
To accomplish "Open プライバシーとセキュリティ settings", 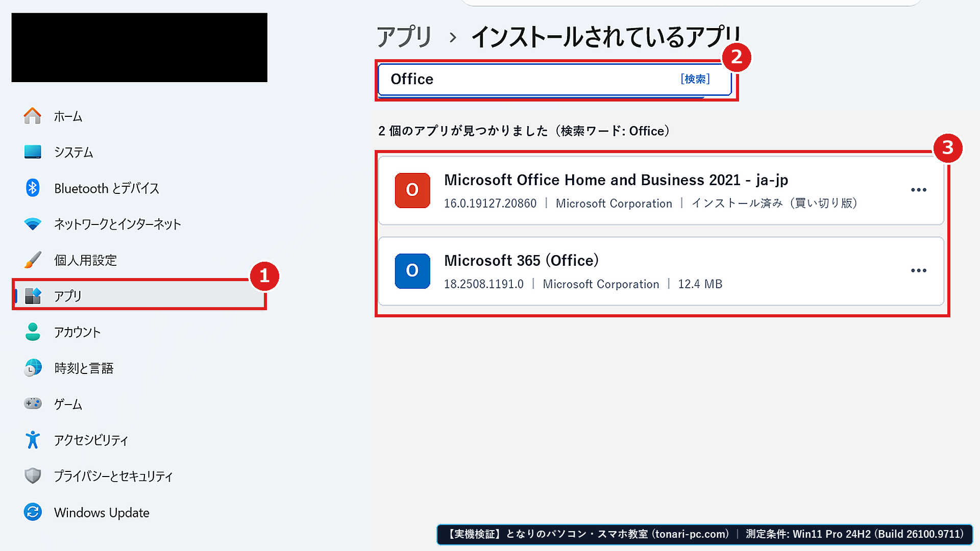I will pos(113,476).
